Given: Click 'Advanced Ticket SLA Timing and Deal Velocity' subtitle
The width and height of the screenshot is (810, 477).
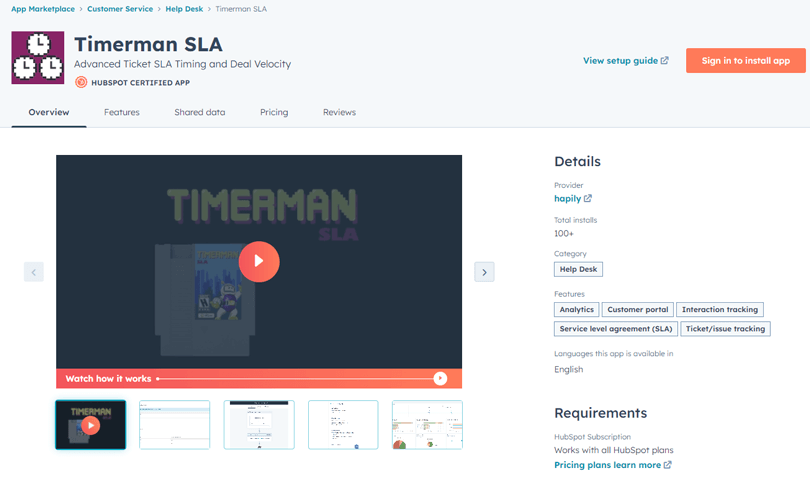Looking at the screenshot, I should (x=182, y=64).
